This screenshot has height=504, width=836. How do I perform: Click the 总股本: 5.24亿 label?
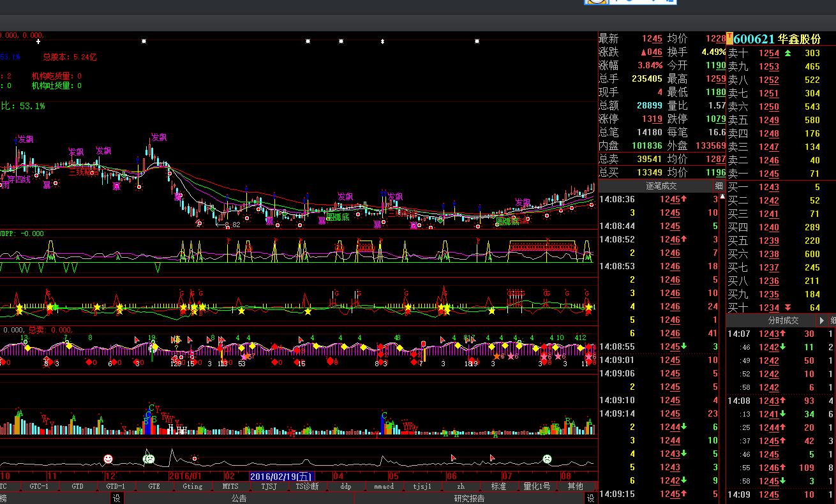coord(70,57)
